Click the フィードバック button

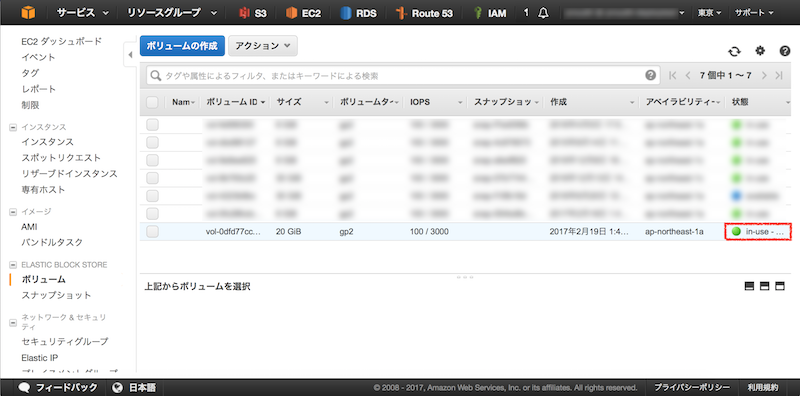59,388
